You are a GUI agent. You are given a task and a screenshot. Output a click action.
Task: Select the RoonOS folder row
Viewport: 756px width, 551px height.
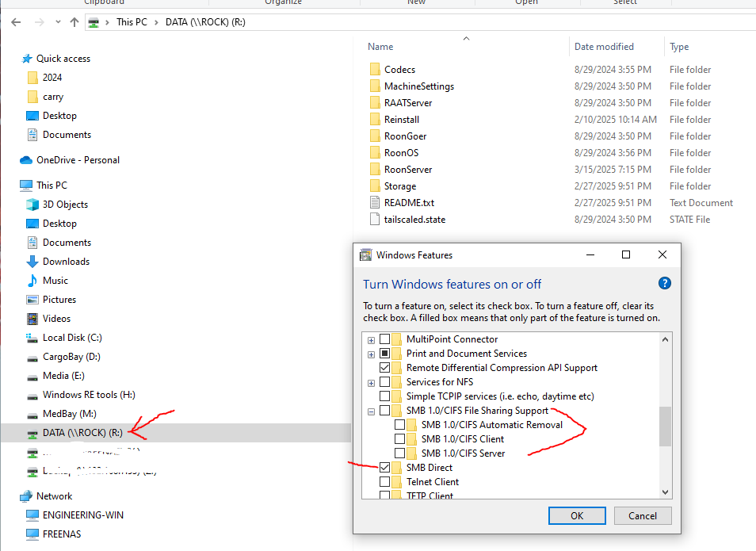click(553, 153)
